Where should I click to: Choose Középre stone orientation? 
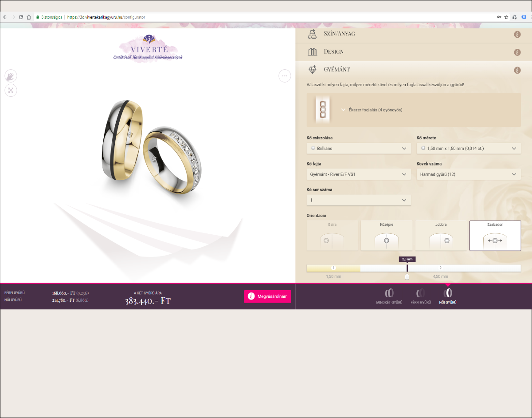[387, 236]
